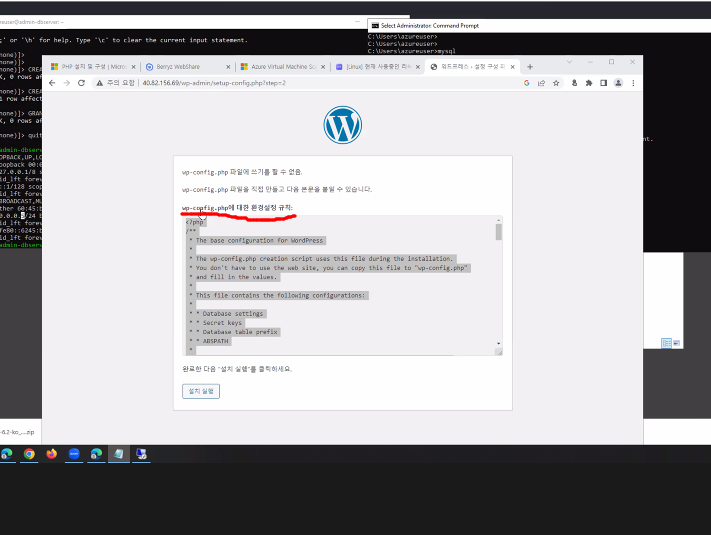The width and height of the screenshot is (711, 535).
Task: Click the downloaded ko zip file item
Action: pos(17,432)
